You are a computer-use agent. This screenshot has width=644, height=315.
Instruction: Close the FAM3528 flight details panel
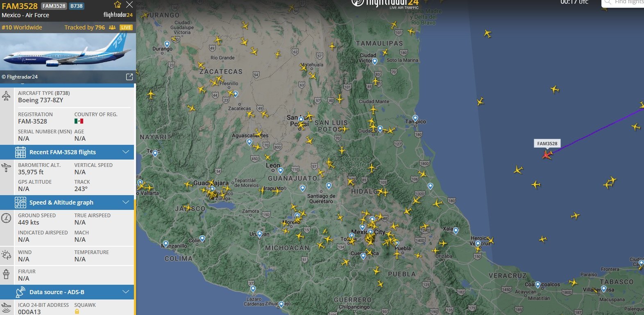click(x=129, y=4)
